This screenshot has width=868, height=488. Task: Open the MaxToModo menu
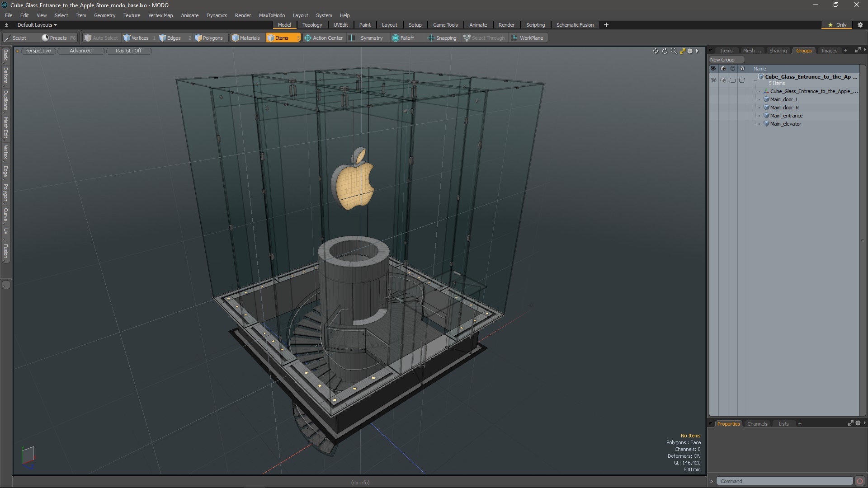(272, 15)
